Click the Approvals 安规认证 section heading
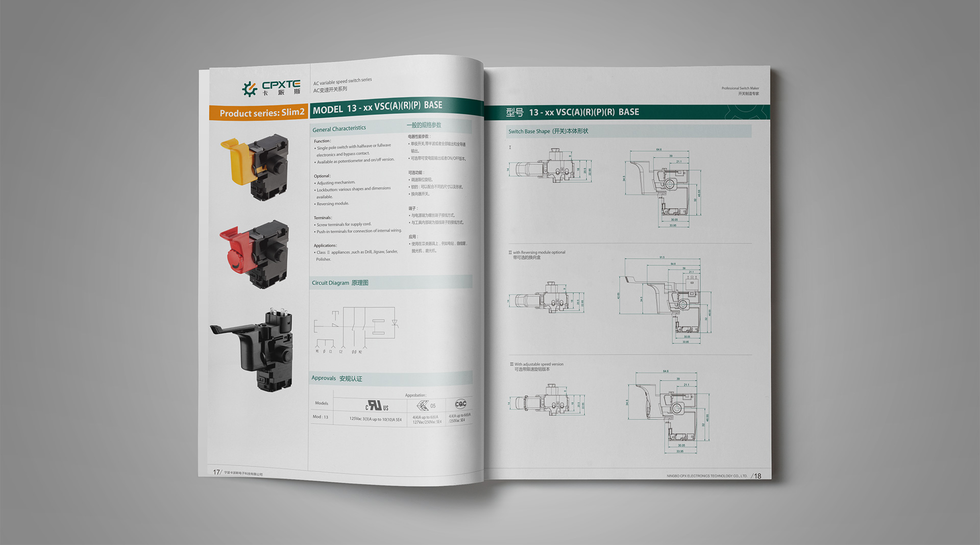The image size is (980, 545). pos(336,378)
